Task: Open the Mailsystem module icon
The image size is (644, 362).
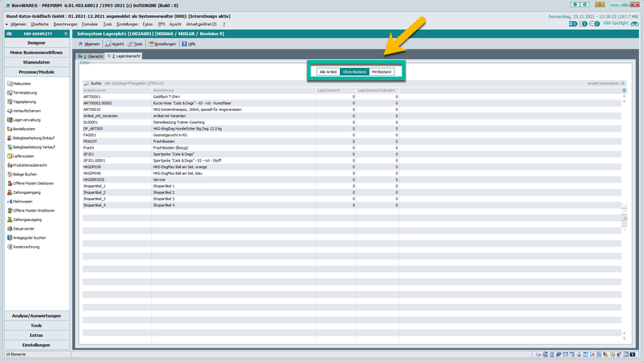Action: 9,84
